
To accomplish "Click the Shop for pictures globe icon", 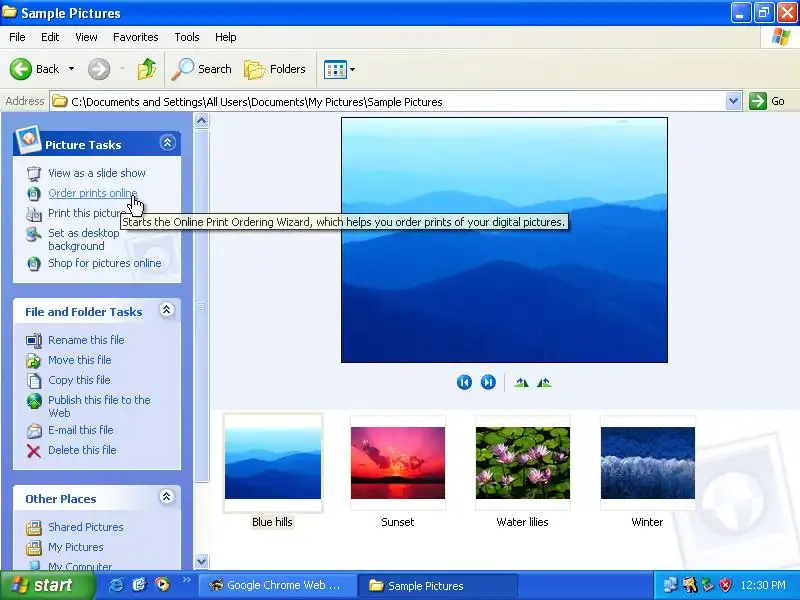I will point(34,264).
